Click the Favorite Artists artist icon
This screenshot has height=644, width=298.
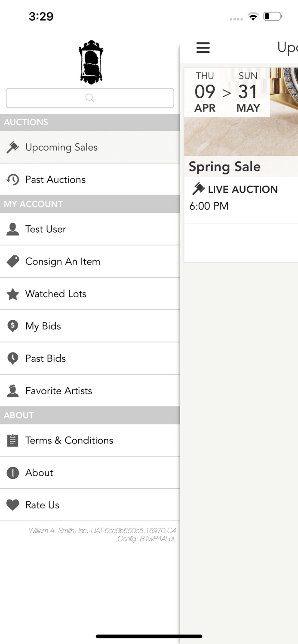(x=13, y=391)
